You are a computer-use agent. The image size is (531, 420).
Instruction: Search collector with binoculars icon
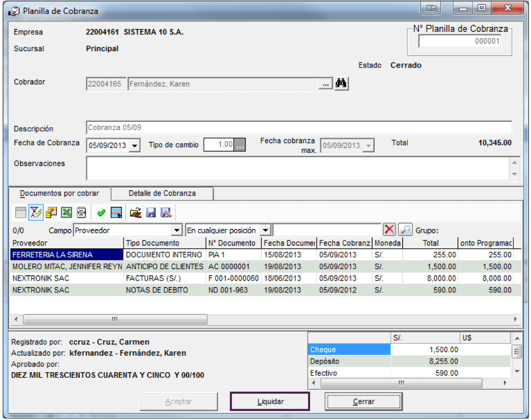341,83
